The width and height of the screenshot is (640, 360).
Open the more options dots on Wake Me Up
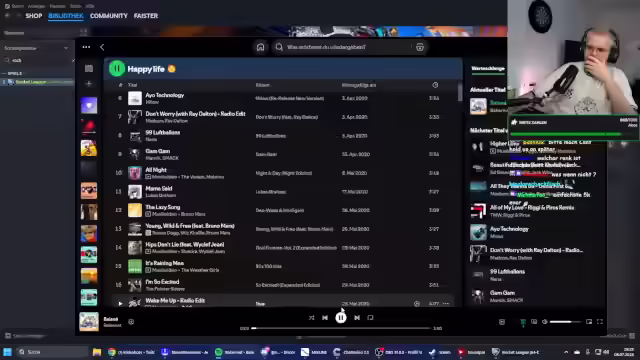coord(446,304)
